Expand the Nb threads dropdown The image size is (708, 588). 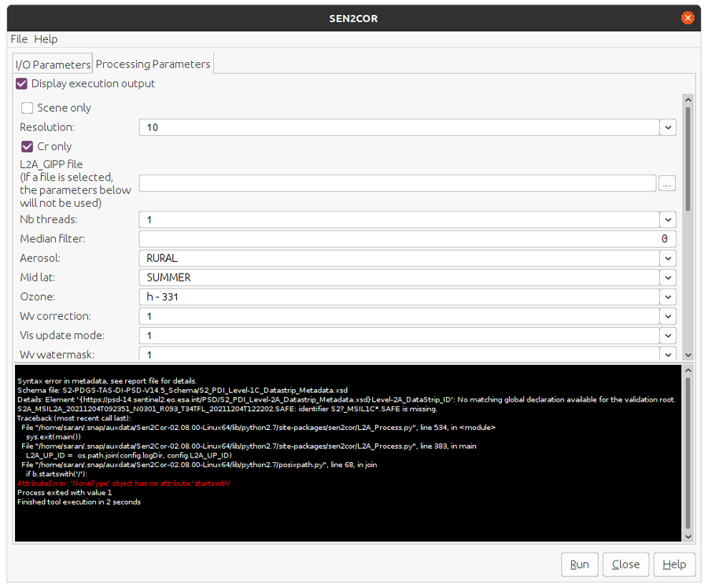[668, 219]
